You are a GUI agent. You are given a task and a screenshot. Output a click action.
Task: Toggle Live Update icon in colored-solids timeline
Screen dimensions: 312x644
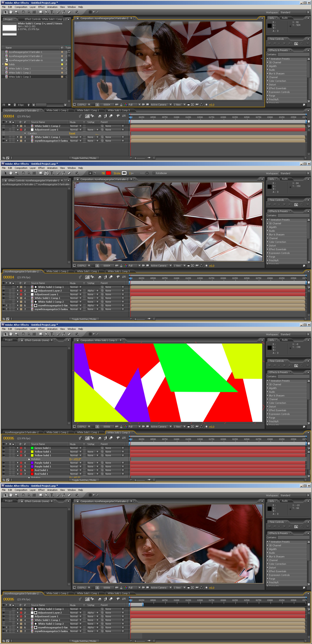(x=87, y=438)
